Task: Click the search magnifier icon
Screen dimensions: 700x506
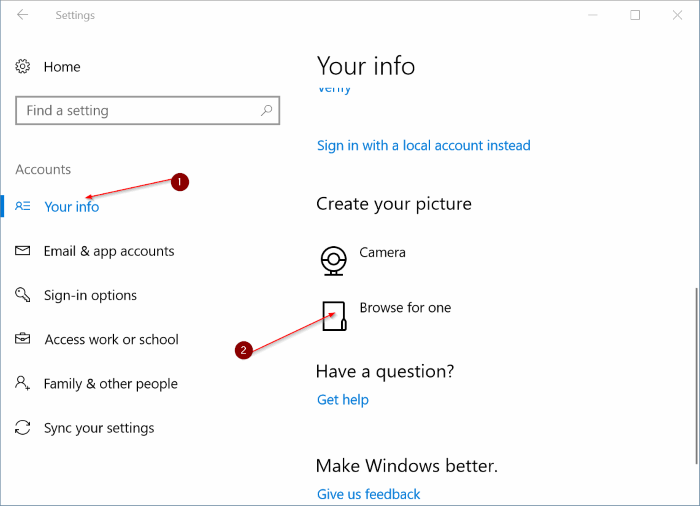Action: point(267,110)
